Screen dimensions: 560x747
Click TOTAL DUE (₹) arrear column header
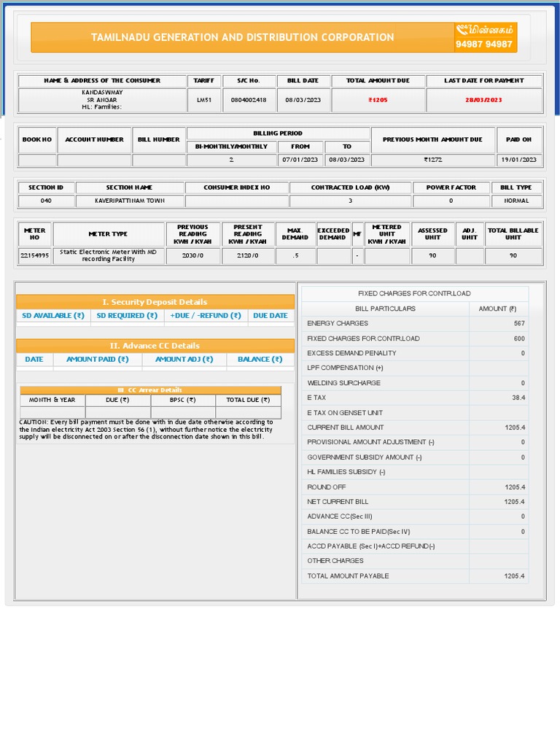click(248, 400)
